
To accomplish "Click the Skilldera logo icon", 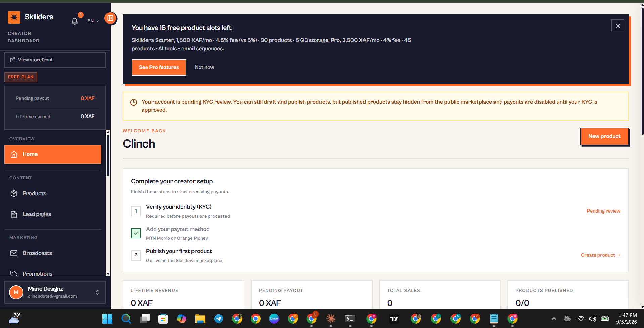I will [14, 17].
